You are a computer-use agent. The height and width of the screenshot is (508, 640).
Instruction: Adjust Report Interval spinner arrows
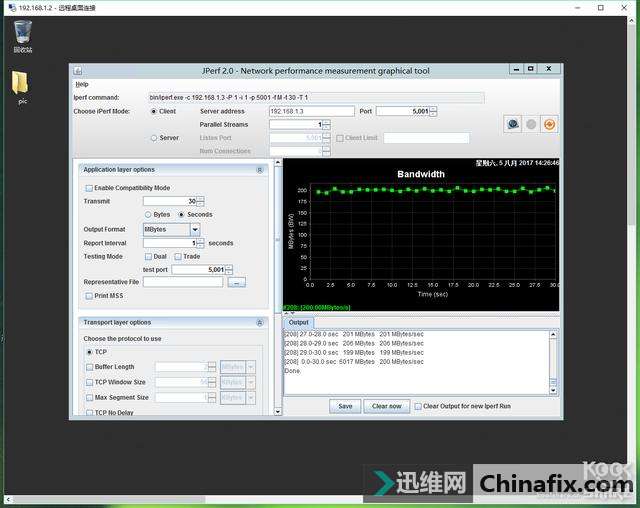coord(200,243)
